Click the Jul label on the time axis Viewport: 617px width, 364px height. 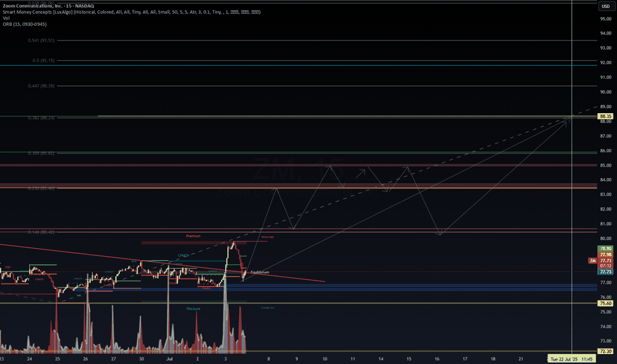[x=169, y=359]
